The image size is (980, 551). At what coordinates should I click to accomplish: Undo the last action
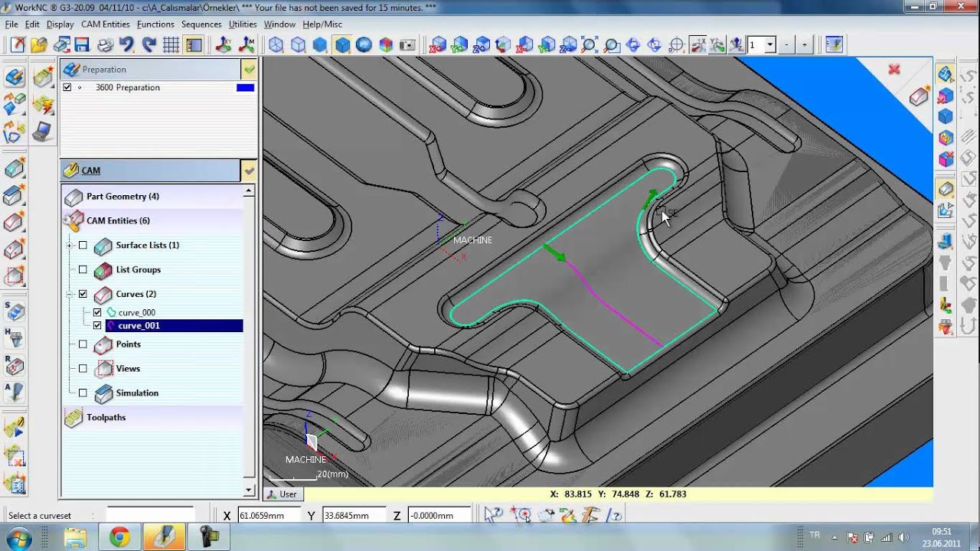(126, 45)
